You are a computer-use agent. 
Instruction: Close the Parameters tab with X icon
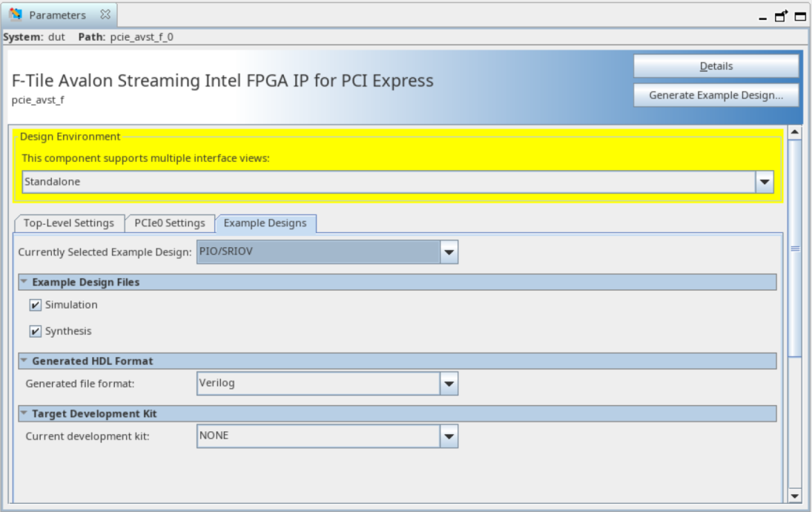click(x=105, y=15)
